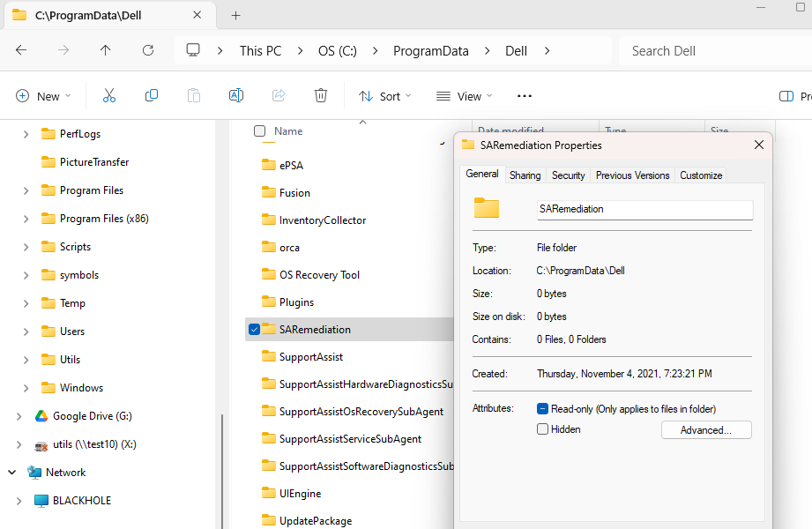Click the Name column header
The width and height of the screenshot is (812, 529).
coord(288,131)
